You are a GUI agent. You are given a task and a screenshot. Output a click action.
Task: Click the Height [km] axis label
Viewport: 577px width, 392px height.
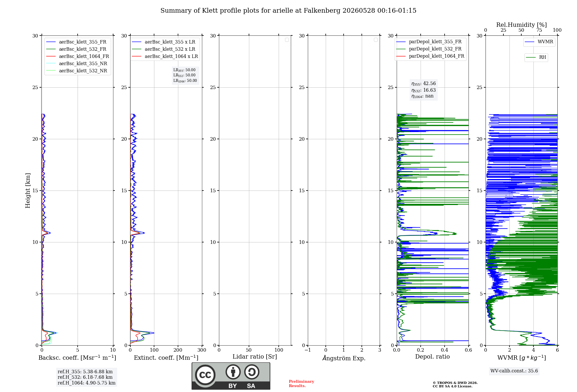[x=28, y=191]
